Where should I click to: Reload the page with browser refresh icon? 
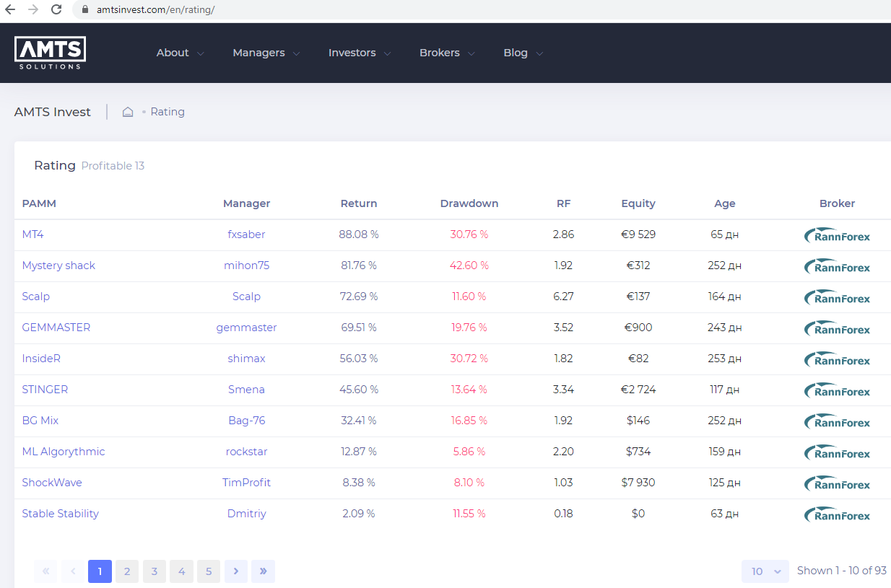(56, 10)
